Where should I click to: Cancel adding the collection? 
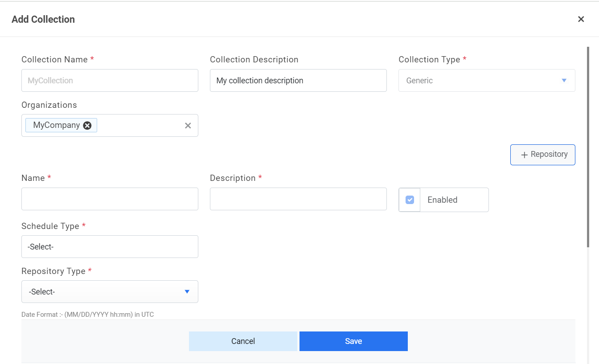243,341
